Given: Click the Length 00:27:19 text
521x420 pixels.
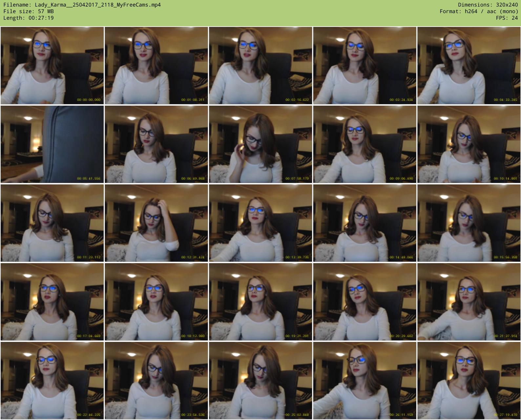Looking at the screenshot, I should pyautogui.click(x=29, y=18).
